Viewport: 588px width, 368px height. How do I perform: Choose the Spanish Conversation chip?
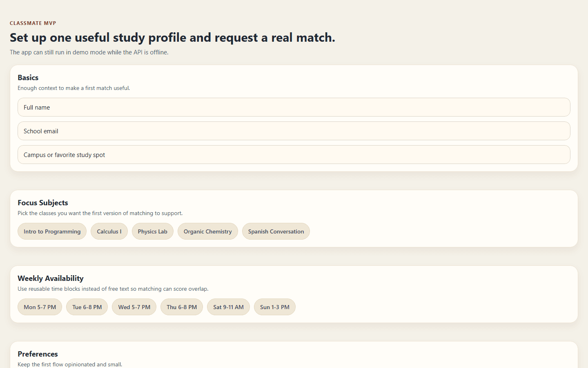[x=276, y=231]
